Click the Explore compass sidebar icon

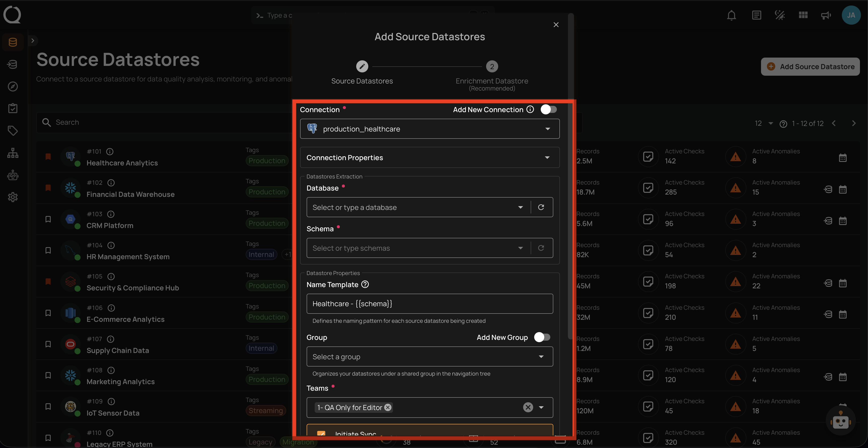13,86
